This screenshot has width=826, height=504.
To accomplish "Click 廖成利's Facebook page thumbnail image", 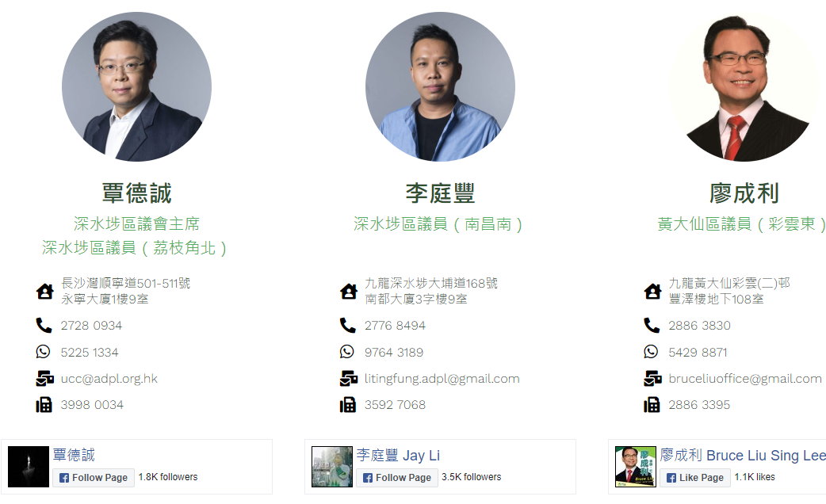I will pos(636,467).
